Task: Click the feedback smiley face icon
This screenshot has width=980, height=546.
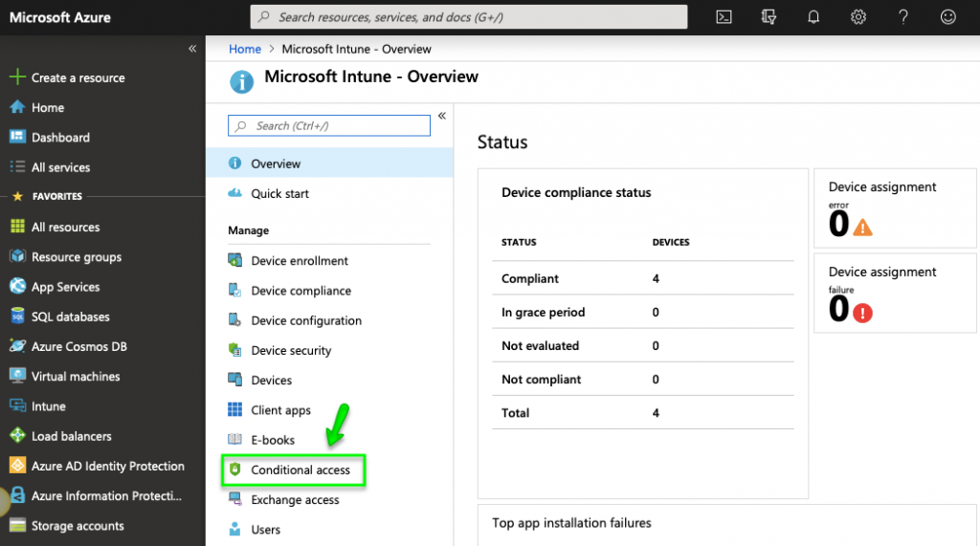Action: (948, 17)
